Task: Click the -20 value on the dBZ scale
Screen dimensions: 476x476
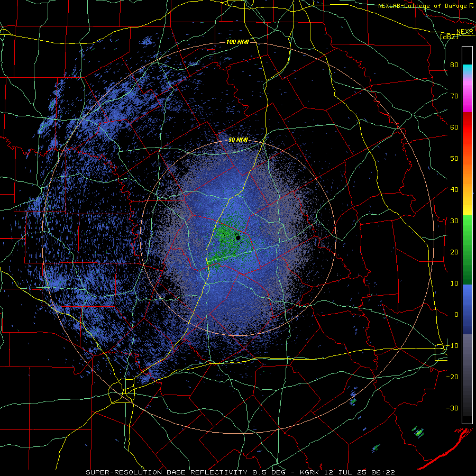Action: tap(452, 377)
